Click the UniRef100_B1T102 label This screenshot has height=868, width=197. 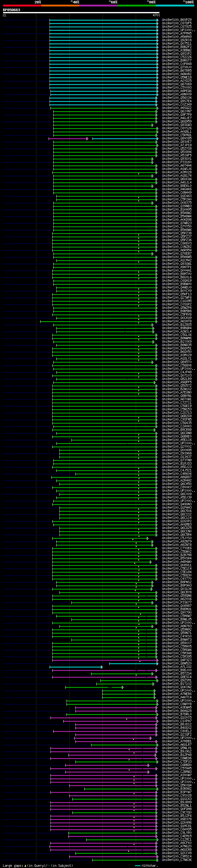[x=176, y=683]
